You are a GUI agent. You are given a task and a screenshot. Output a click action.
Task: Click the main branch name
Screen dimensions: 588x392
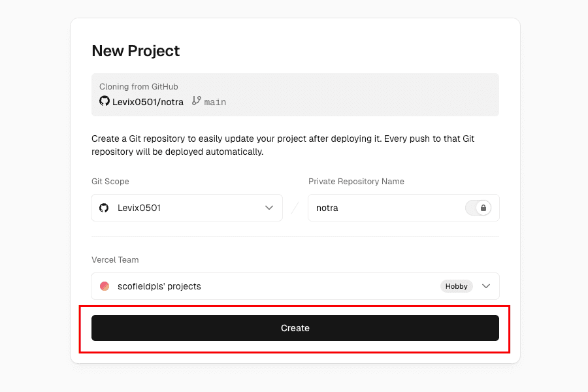click(x=215, y=102)
